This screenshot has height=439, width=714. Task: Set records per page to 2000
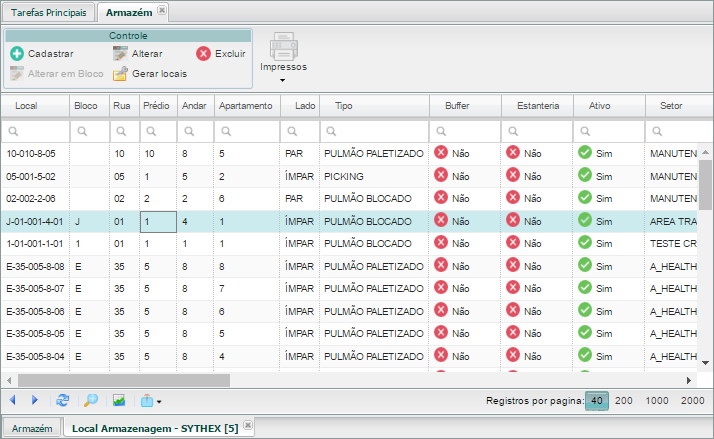tap(693, 401)
